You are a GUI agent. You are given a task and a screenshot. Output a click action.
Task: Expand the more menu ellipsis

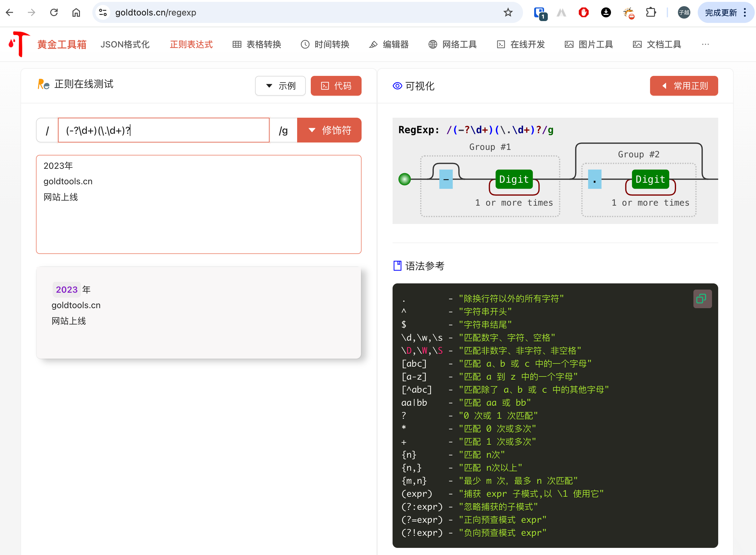705,44
